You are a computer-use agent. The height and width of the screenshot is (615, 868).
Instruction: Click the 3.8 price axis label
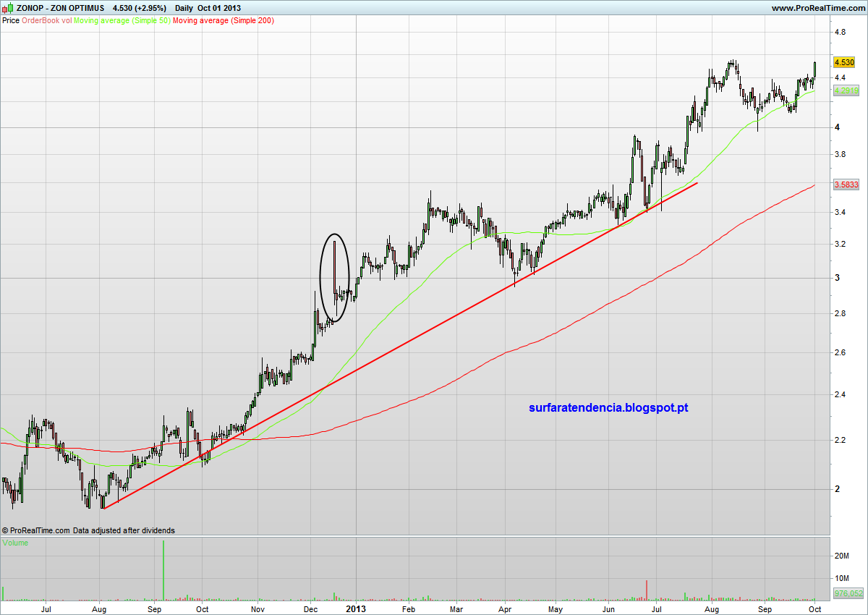pos(840,154)
